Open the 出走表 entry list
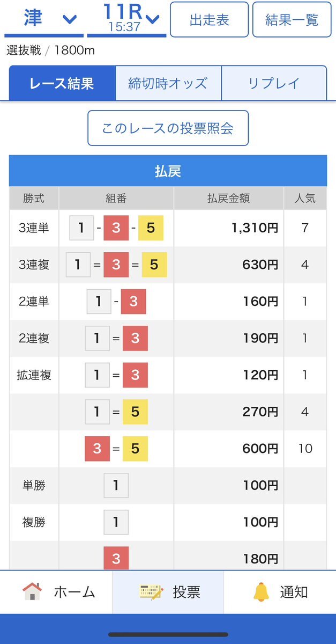The image size is (336, 644). 209,20
